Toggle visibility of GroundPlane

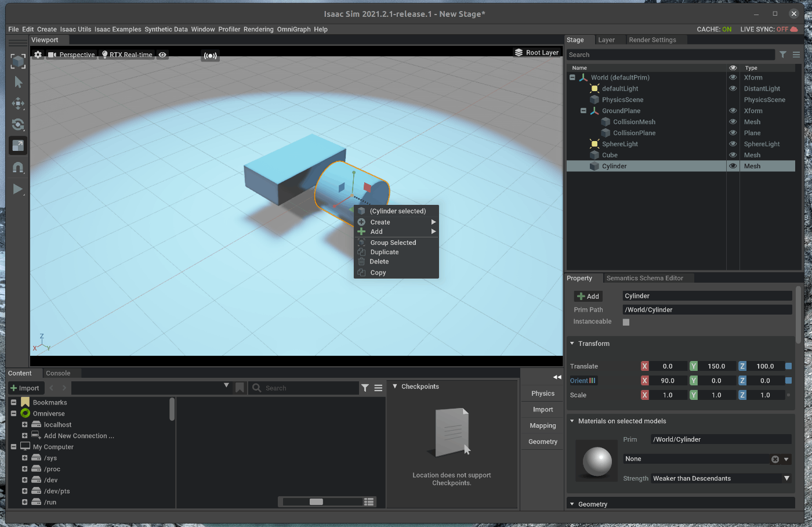pos(733,110)
